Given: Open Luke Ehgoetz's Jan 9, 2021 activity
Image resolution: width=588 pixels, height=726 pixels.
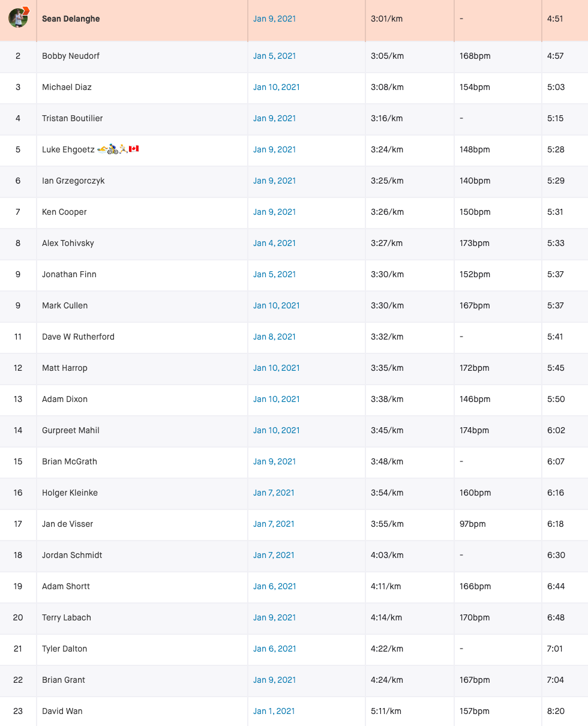Looking at the screenshot, I should tap(274, 149).
